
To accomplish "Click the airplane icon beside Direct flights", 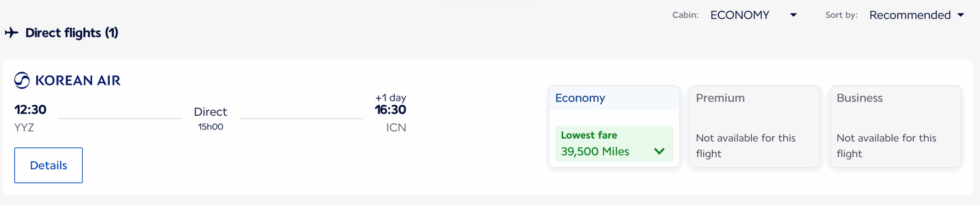I will point(11,33).
